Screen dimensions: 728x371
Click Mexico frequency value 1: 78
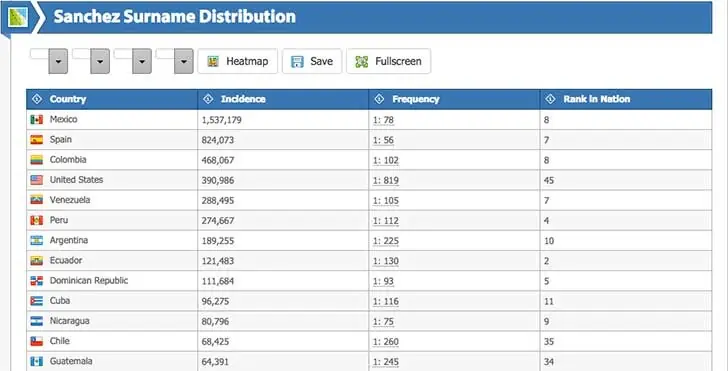384,120
